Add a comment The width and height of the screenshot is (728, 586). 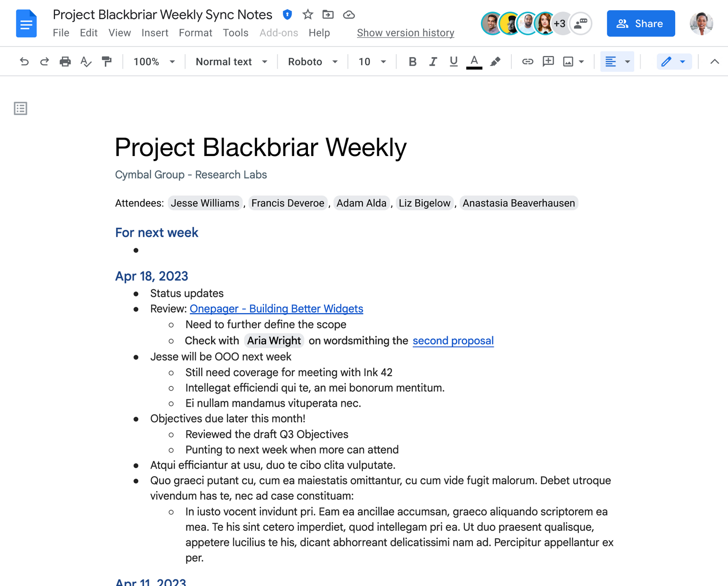(548, 61)
